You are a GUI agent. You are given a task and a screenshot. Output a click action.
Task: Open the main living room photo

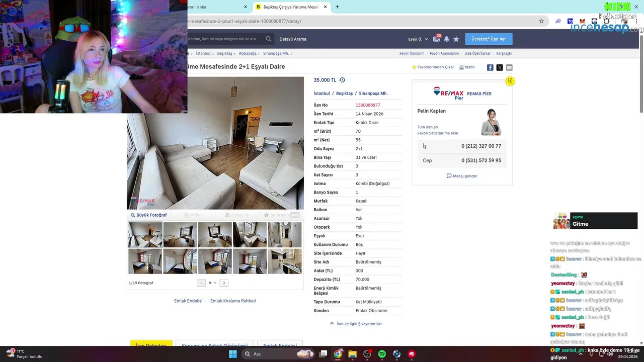215,143
